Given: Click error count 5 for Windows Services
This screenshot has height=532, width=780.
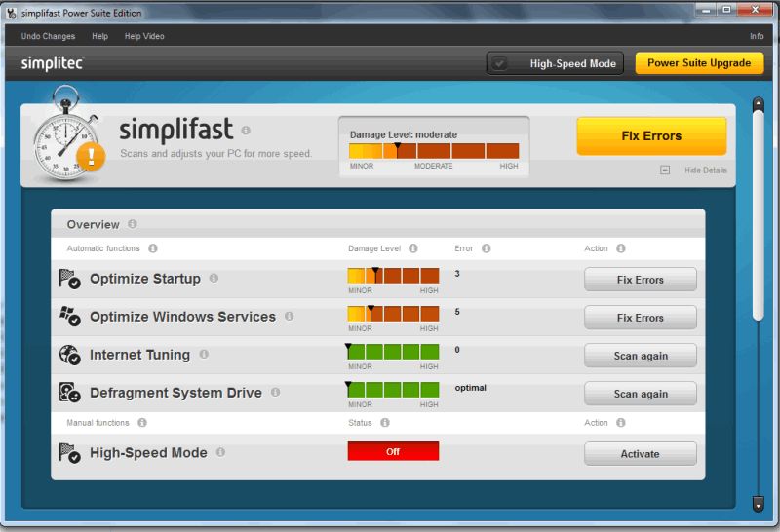Looking at the screenshot, I should tap(457, 312).
